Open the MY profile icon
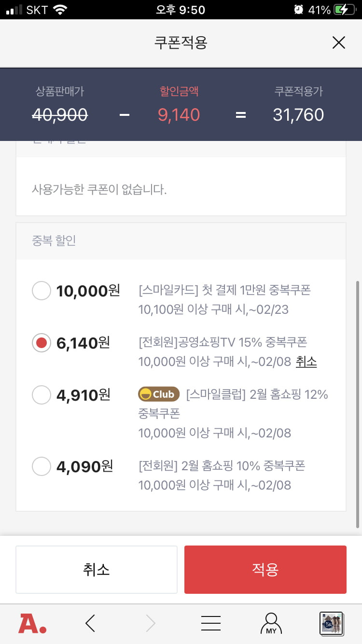 click(271, 623)
